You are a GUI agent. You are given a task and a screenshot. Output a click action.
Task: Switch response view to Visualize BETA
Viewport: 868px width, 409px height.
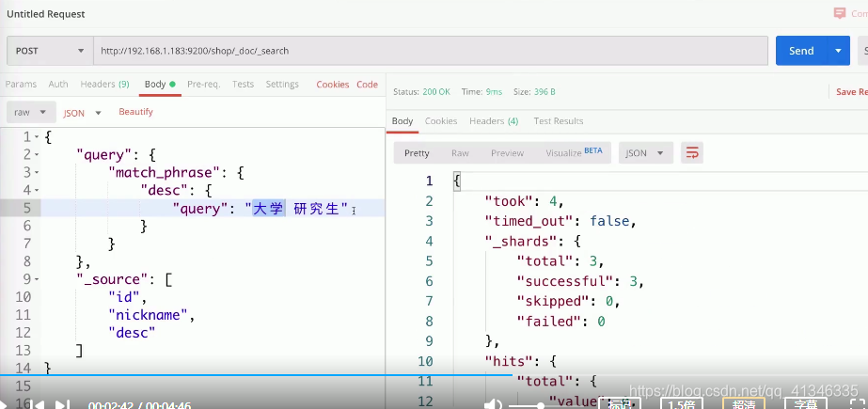[x=574, y=152]
